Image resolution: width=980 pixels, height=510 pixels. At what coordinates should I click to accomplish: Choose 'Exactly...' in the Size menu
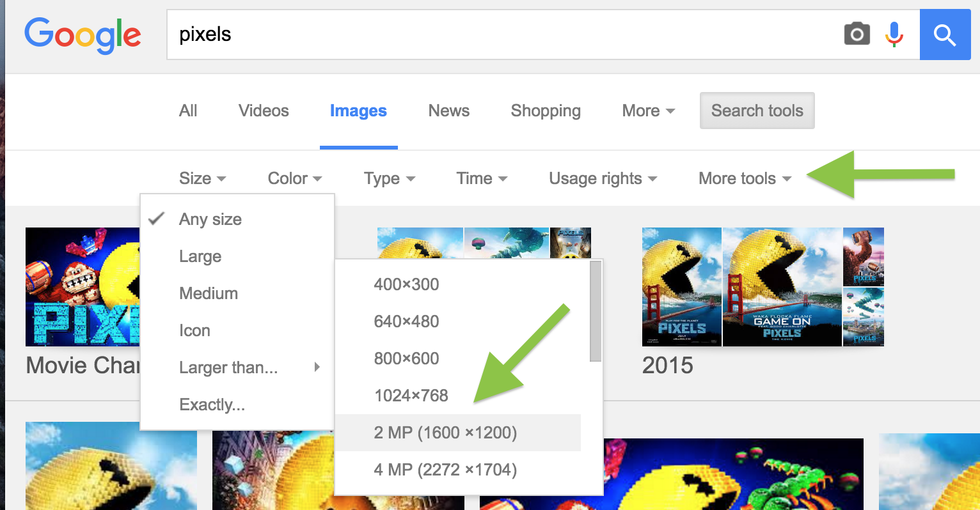point(237,405)
